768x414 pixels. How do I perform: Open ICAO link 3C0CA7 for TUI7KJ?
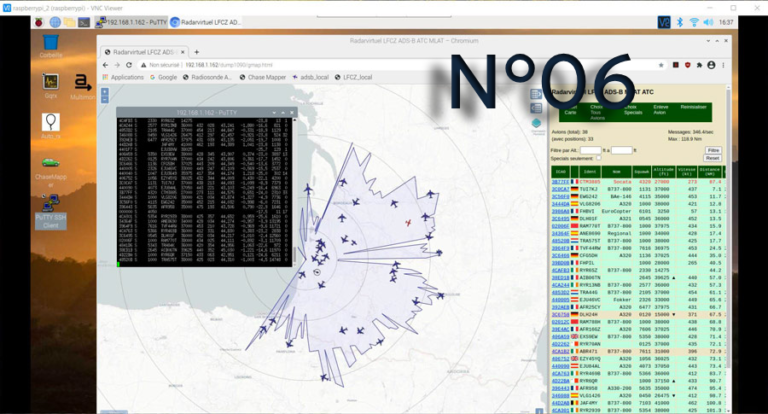click(x=560, y=189)
